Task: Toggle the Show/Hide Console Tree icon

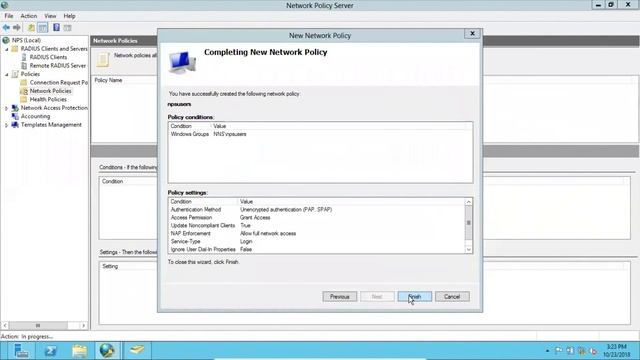Action: click(42, 28)
